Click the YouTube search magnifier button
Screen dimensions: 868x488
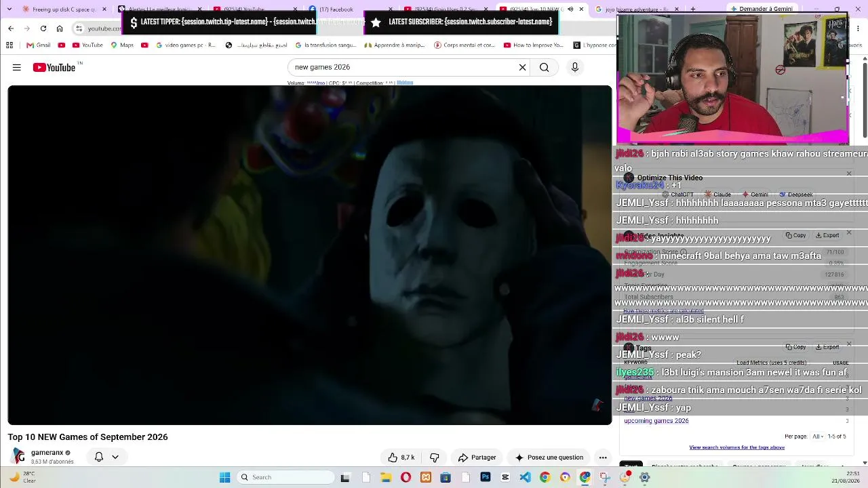[544, 67]
